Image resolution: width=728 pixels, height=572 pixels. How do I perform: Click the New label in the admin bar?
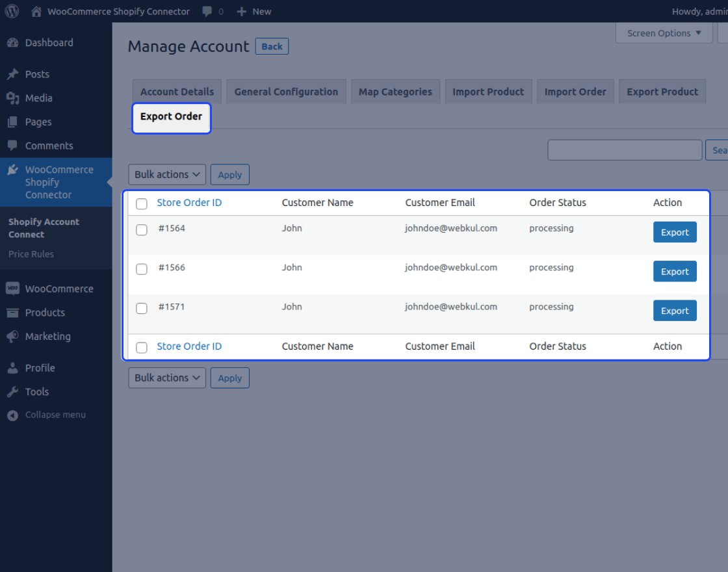coord(262,12)
